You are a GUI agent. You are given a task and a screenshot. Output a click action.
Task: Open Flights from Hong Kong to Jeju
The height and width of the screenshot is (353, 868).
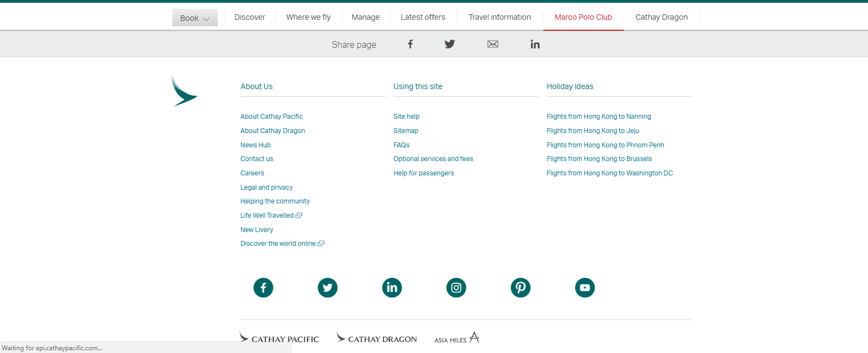(593, 131)
